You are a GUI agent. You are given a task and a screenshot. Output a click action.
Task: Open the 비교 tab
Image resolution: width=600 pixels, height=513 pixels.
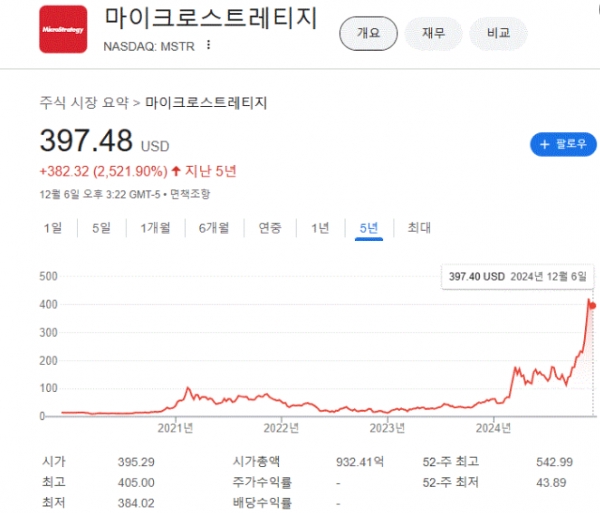pyautogui.click(x=498, y=33)
